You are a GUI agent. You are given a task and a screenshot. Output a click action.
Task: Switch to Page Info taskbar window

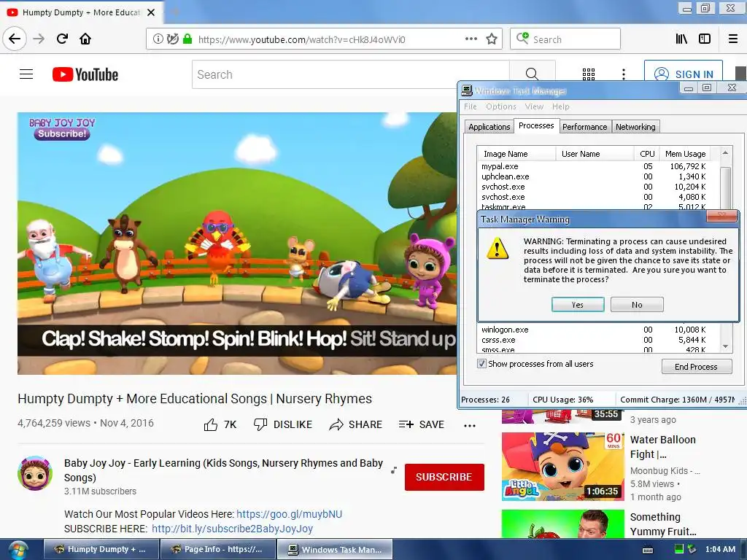coord(218,550)
